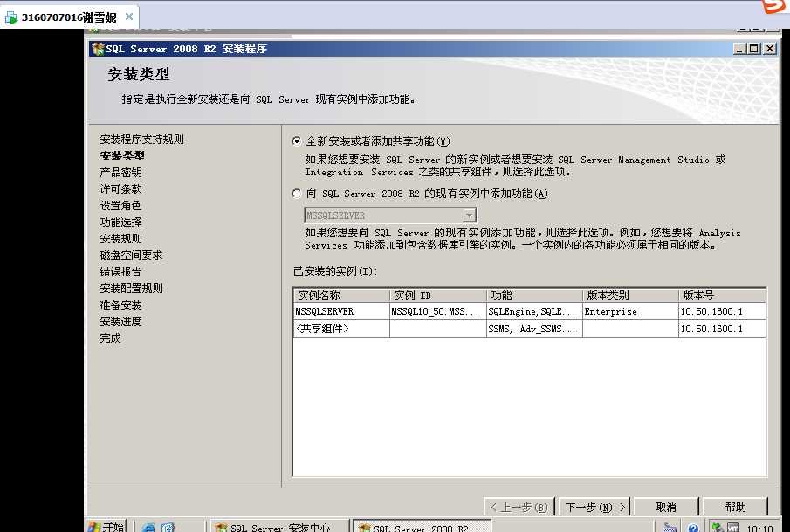Launch Internet Explorer from quick launch
Viewport: 790px width, 532px height.
click(148, 528)
